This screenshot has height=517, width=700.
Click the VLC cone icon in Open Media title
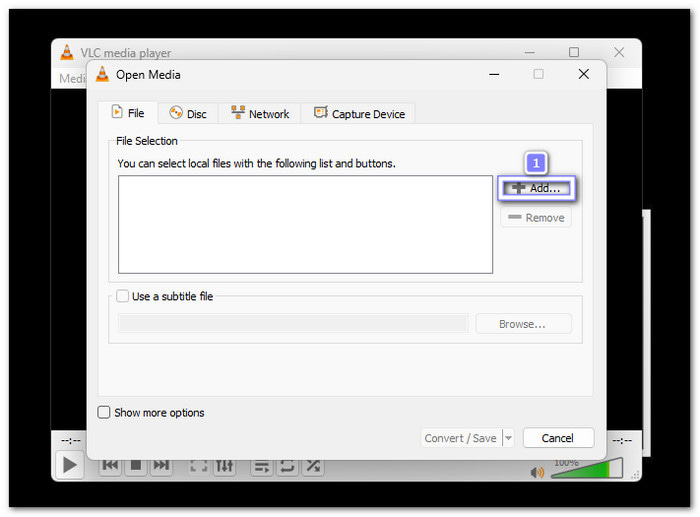point(102,74)
